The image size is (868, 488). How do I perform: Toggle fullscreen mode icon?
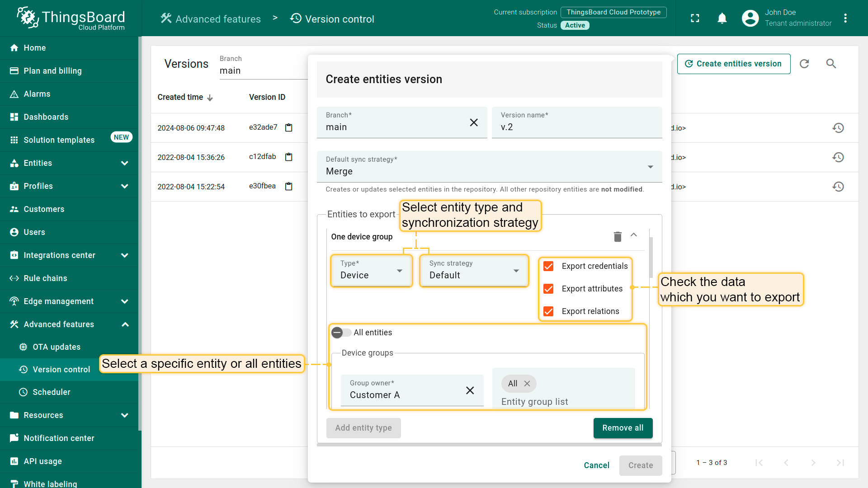coord(695,18)
